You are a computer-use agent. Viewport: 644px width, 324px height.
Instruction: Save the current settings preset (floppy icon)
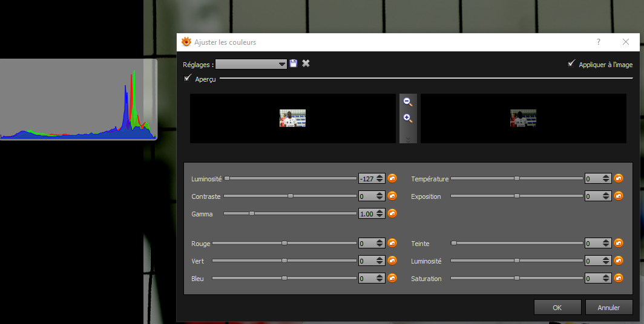pos(293,63)
